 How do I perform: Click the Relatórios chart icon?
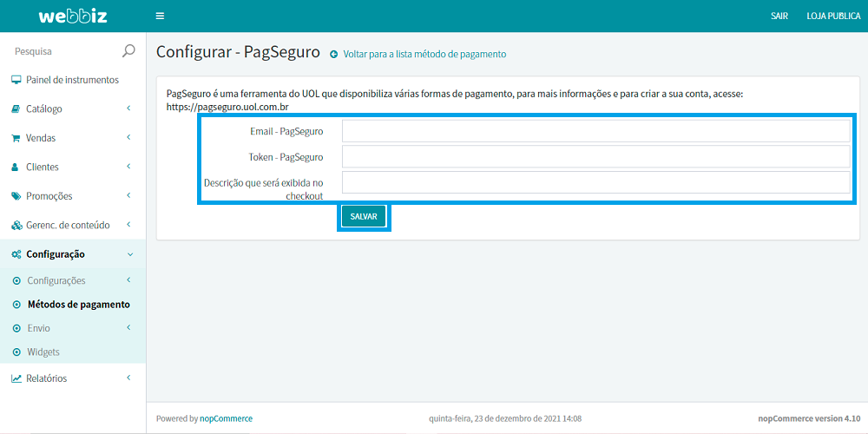[16, 378]
